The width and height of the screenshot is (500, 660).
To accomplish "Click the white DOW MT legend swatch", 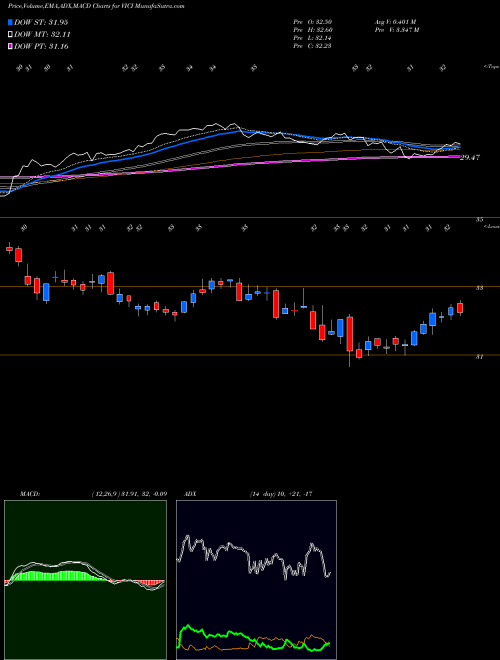I will point(10,35).
